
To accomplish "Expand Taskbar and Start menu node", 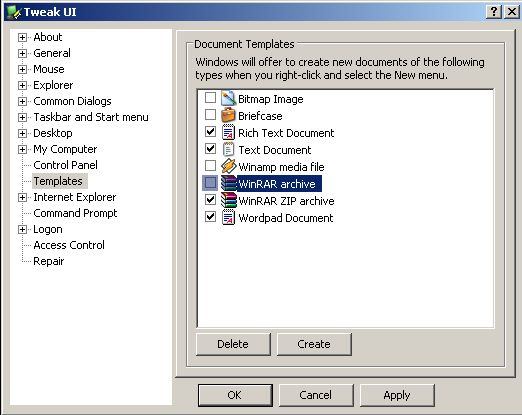I will pos(22,117).
